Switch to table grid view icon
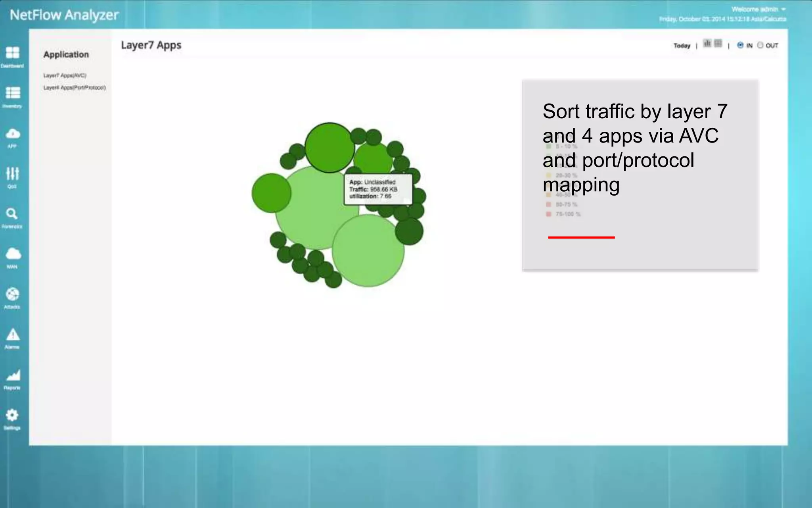This screenshot has height=508, width=812. tap(718, 44)
